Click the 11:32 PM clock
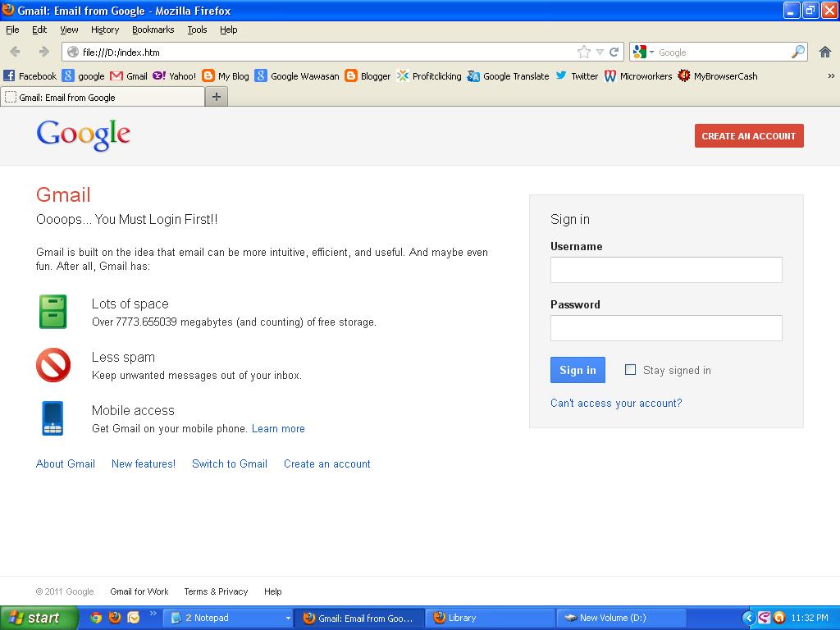 (x=810, y=618)
